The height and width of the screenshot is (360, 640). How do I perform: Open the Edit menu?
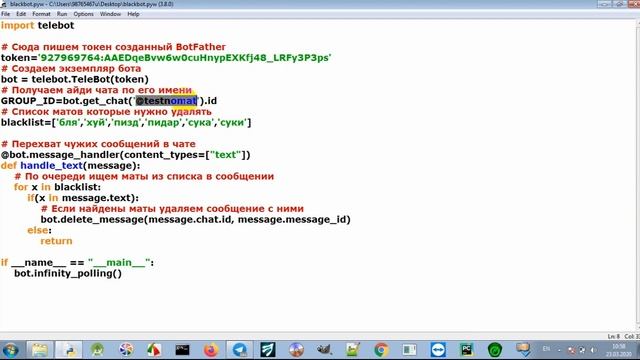pyautogui.click(x=21, y=14)
